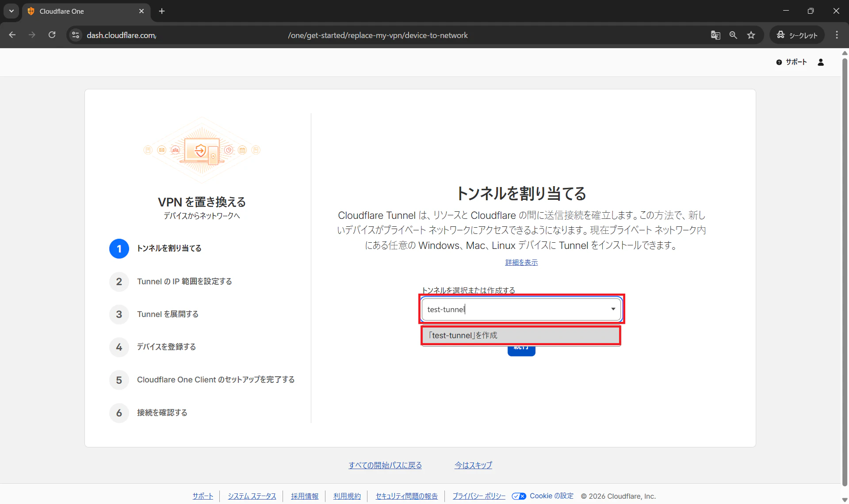Image resolution: width=849 pixels, height=504 pixels.
Task: Go back to the previous page
Action: pyautogui.click(x=12, y=35)
